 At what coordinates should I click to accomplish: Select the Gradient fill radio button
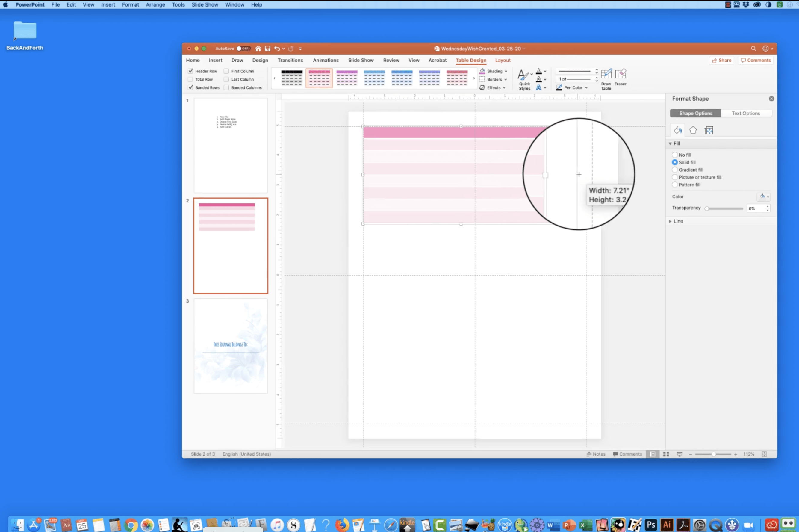[674, 170]
